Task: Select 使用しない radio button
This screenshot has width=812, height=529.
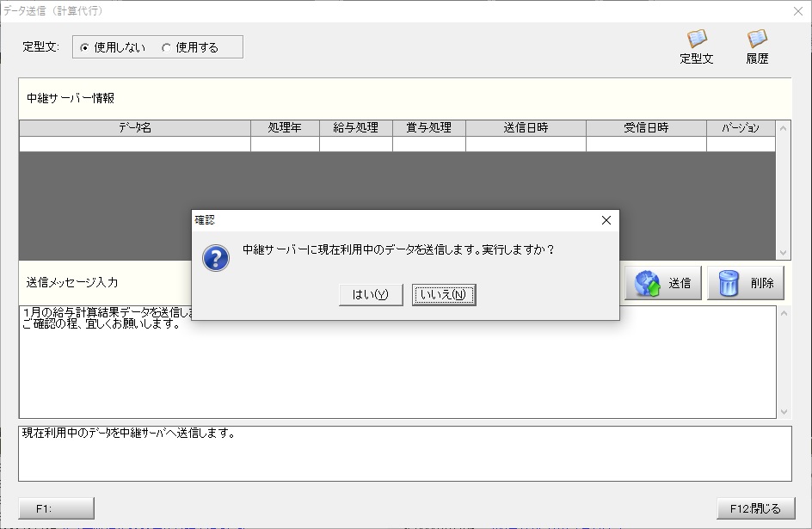Action: click(x=113, y=47)
